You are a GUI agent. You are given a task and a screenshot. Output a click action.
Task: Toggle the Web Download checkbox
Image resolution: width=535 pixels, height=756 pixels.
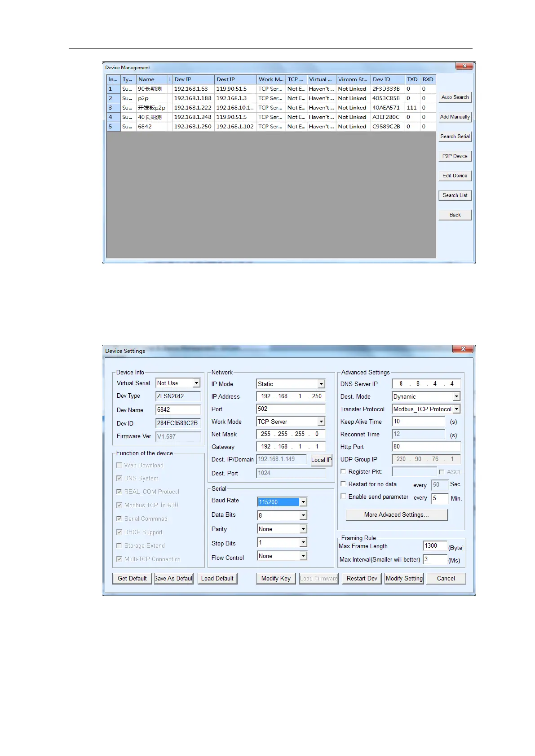[x=119, y=465]
